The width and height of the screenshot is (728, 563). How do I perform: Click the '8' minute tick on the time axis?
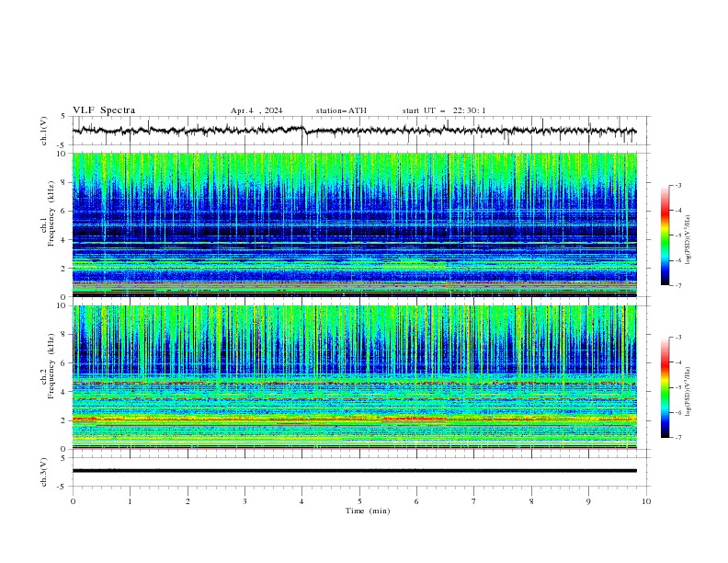tap(531, 501)
